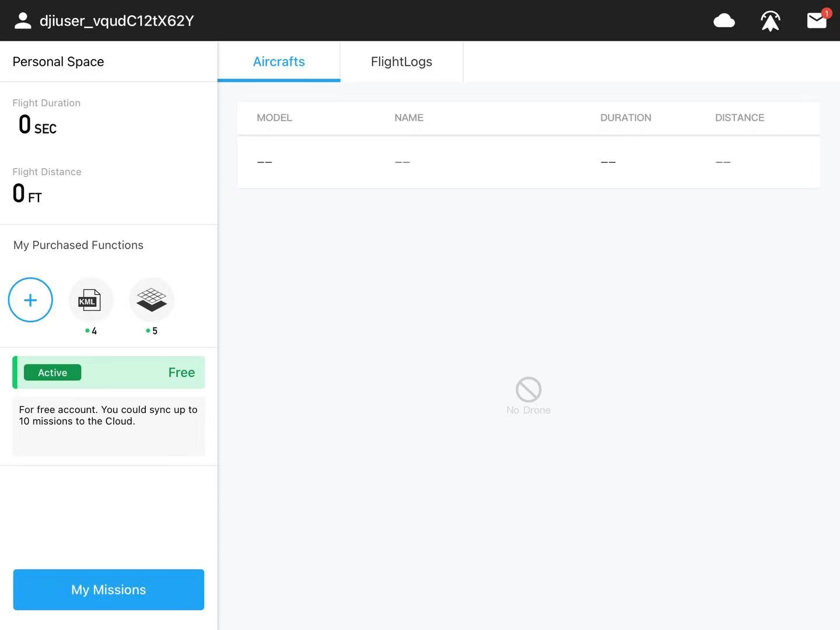This screenshot has height=630, width=840.
Task: Switch to the FlightLogs tab
Action: pyautogui.click(x=401, y=61)
